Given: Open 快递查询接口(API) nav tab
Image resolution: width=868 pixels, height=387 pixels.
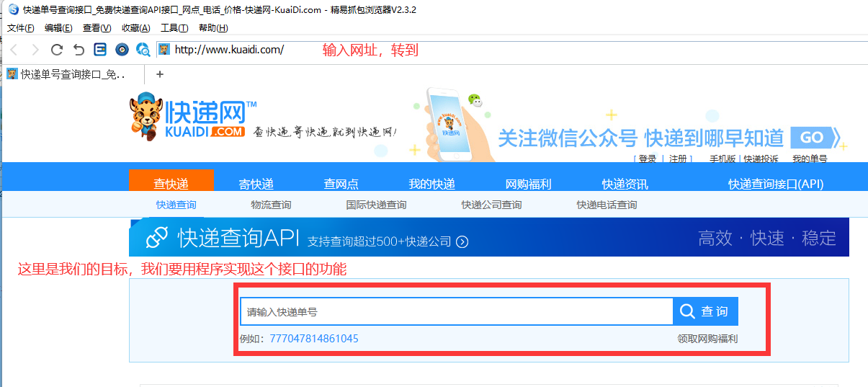Looking at the screenshot, I should click(775, 184).
